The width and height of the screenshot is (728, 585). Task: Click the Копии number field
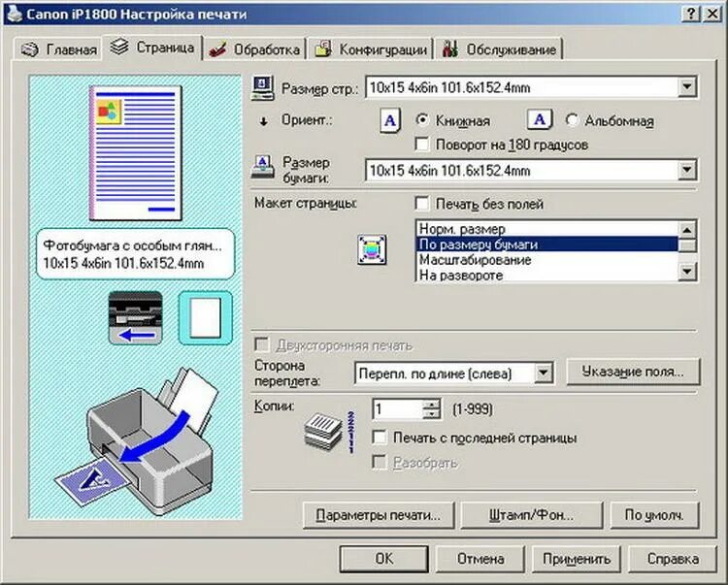397,409
